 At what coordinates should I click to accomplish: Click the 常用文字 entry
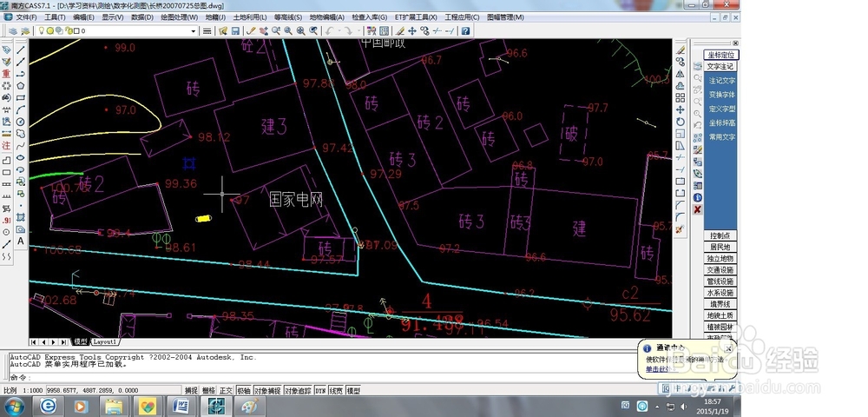[x=722, y=136]
